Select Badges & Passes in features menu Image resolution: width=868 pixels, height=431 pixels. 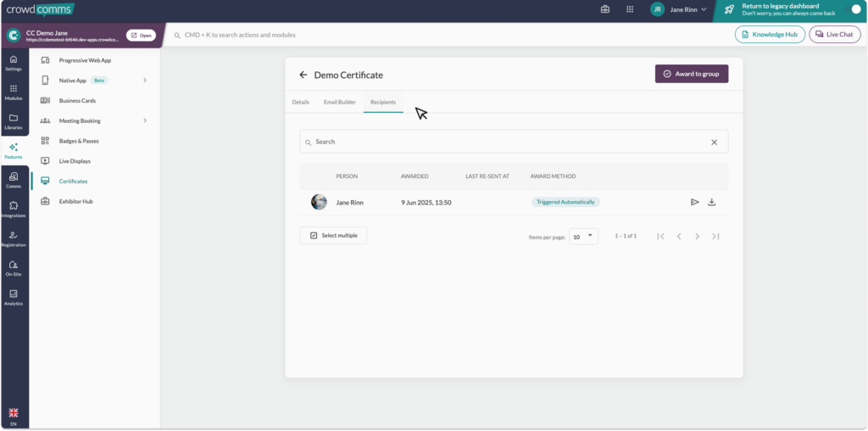coord(79,141)
